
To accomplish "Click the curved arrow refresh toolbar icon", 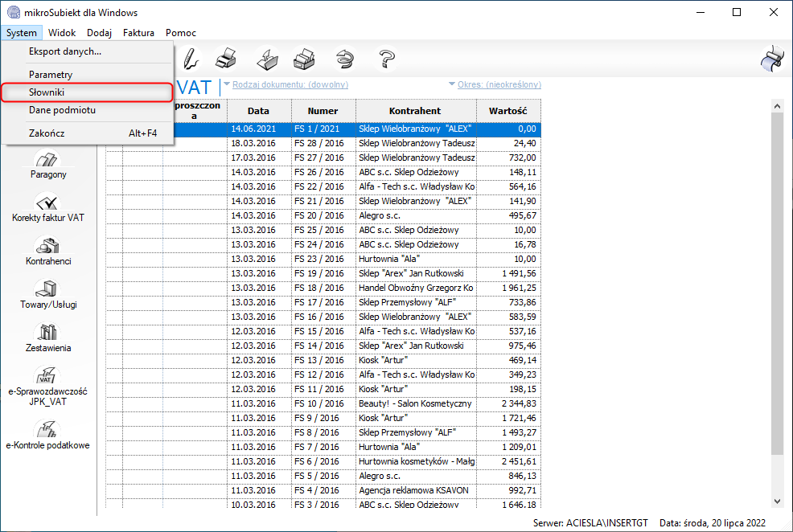I will 345,59.
